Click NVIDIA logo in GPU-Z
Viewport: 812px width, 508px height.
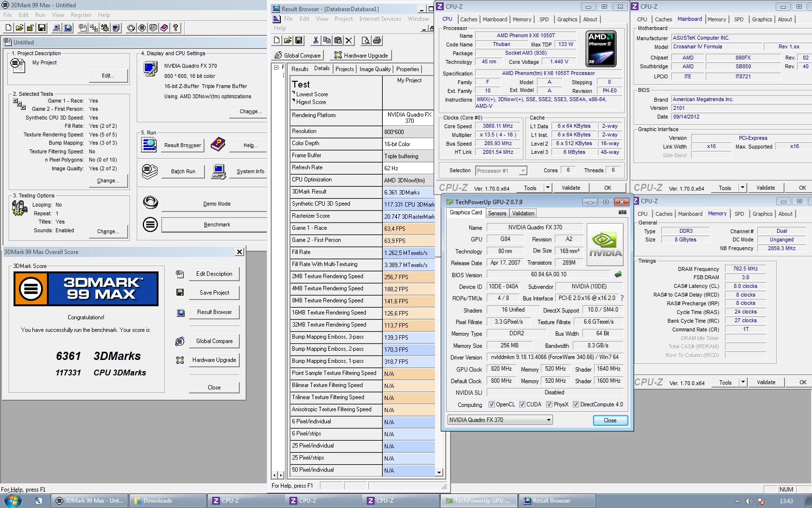coord(605,244)
